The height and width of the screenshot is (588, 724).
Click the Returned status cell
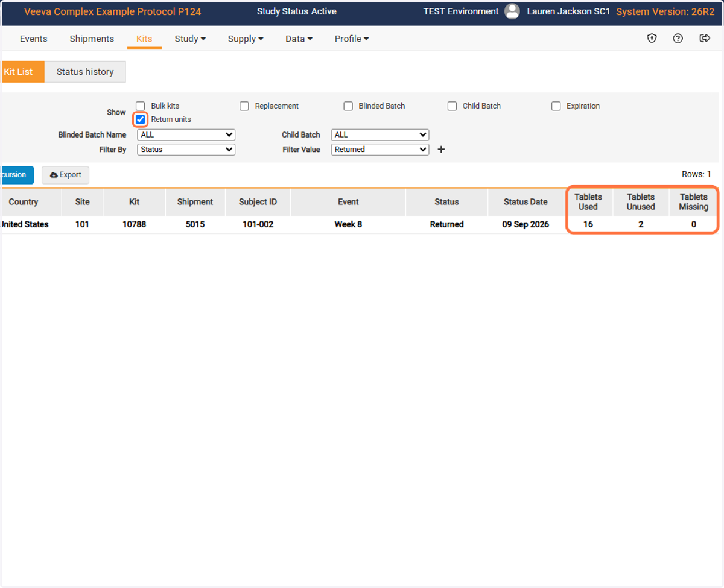click(446, 224)
